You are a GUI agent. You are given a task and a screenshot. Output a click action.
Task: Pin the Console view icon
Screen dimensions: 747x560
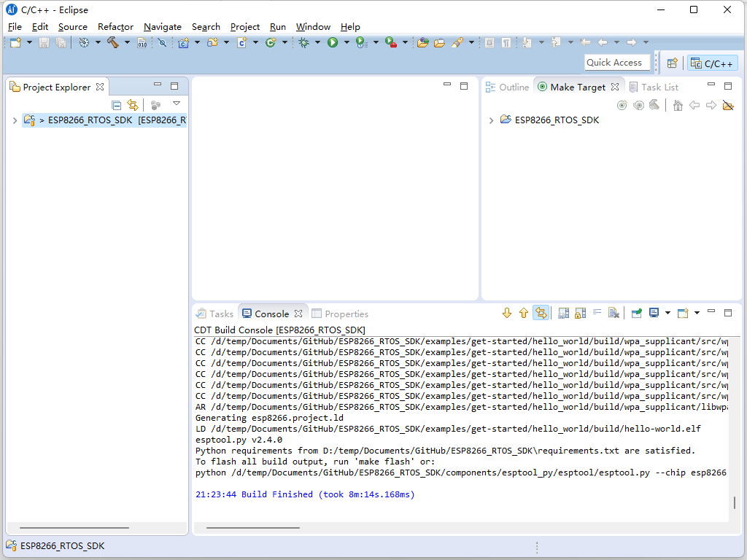(x=635, y=313)
